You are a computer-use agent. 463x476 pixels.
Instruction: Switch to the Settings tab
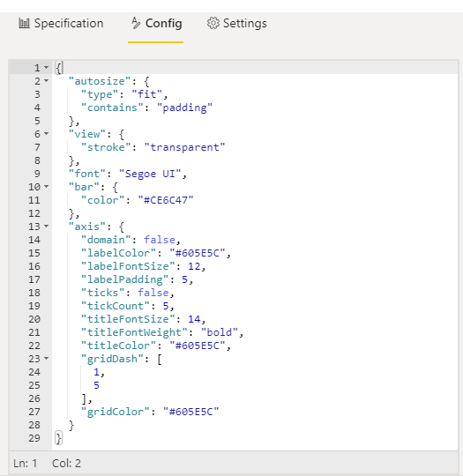[x=236, y=24]
